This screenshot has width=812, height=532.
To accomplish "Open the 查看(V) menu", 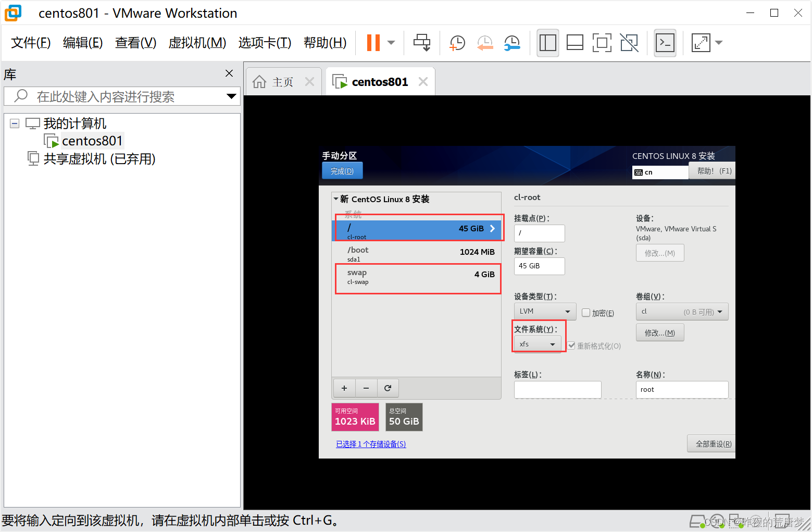I will pos(135,43).
